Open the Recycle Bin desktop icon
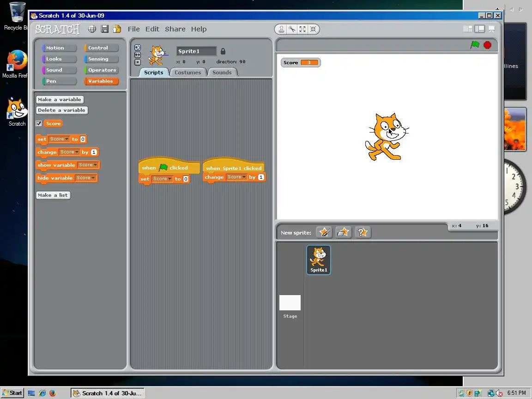532x399 pixels. 15,16
